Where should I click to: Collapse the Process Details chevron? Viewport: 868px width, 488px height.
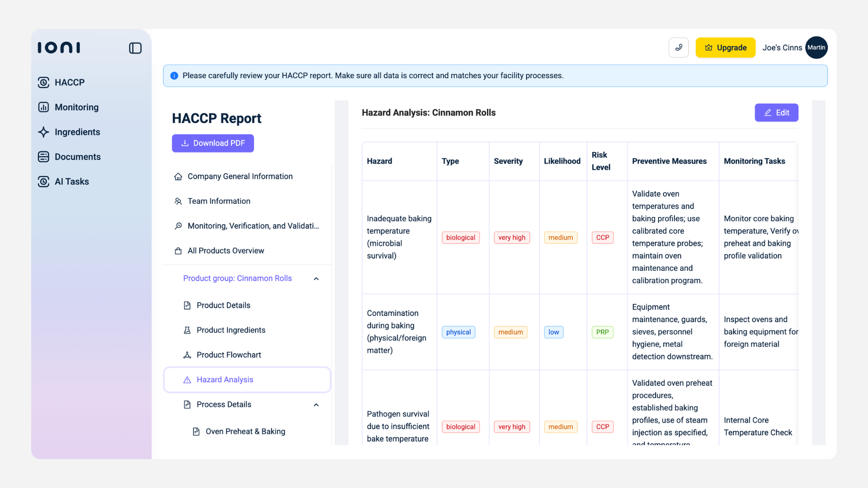coord(316,405)
